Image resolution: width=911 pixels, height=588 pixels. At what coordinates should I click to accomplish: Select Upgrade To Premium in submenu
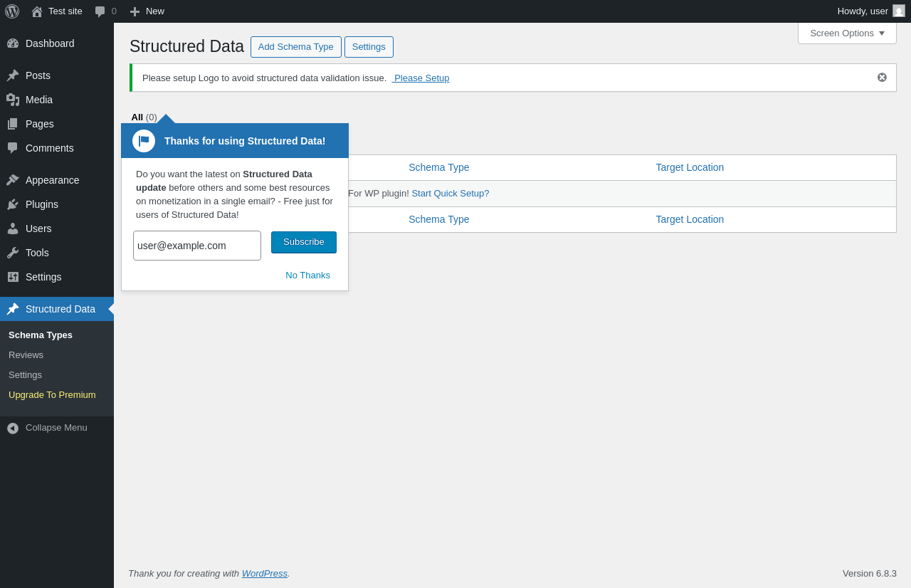click(52, 395)
